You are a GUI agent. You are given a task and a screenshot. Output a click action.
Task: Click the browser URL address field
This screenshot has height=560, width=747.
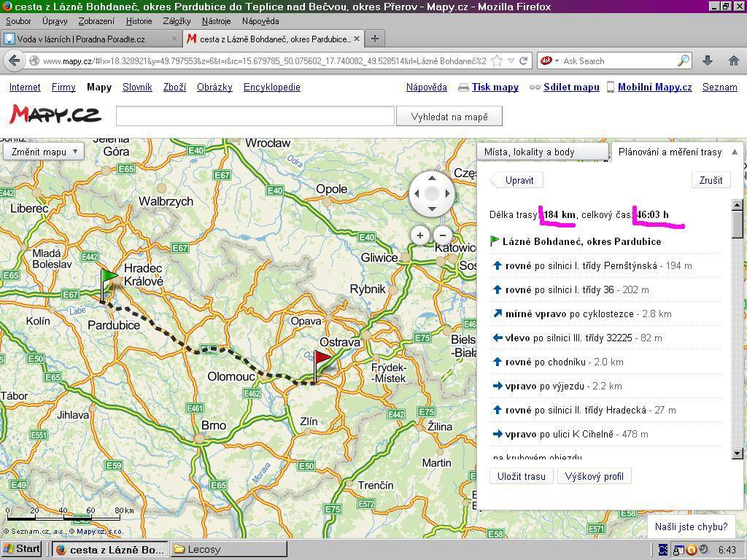pos(264,61)
